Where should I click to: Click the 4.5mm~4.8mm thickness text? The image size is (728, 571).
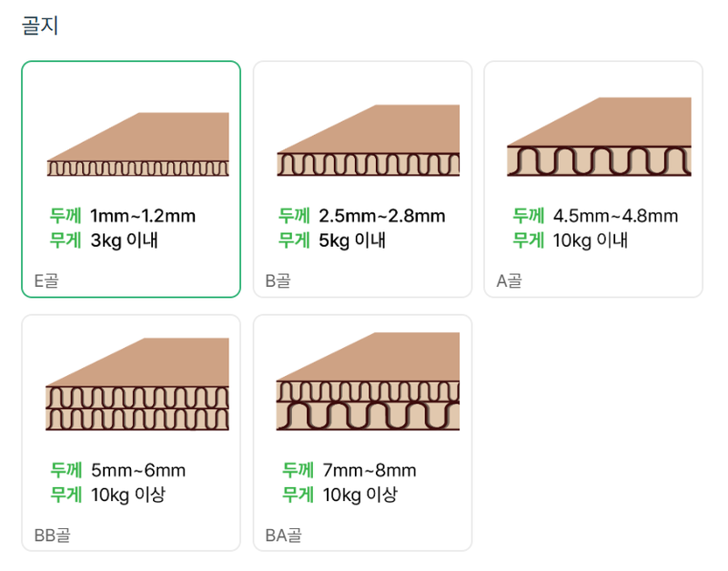pyautogui.click(x=615, y=216)
